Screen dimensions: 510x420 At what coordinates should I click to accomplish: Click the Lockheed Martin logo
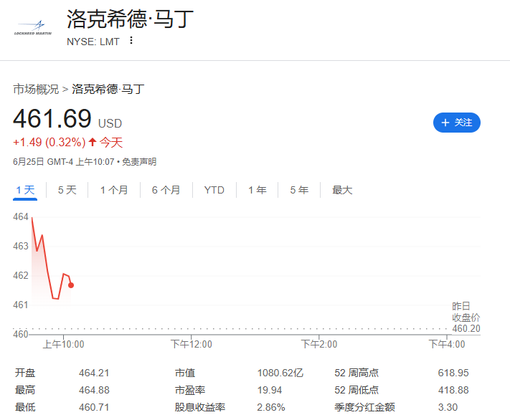point(33,28)
